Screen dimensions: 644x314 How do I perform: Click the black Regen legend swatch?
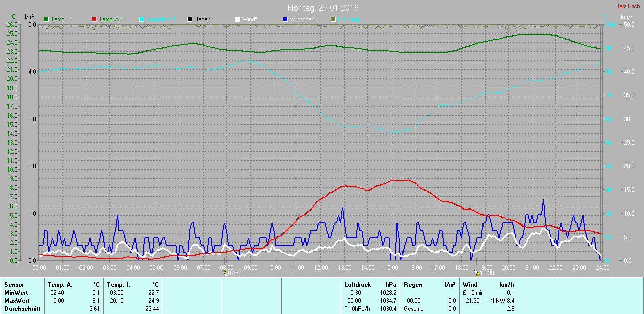click(190, 19)
